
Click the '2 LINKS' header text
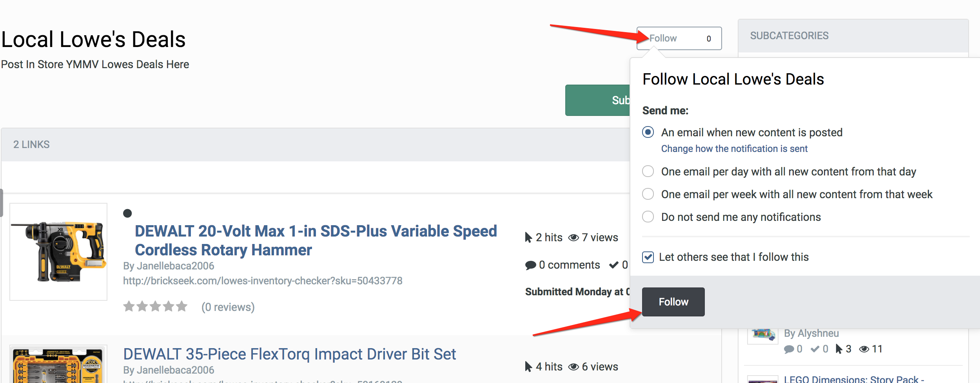coord(31,145)
